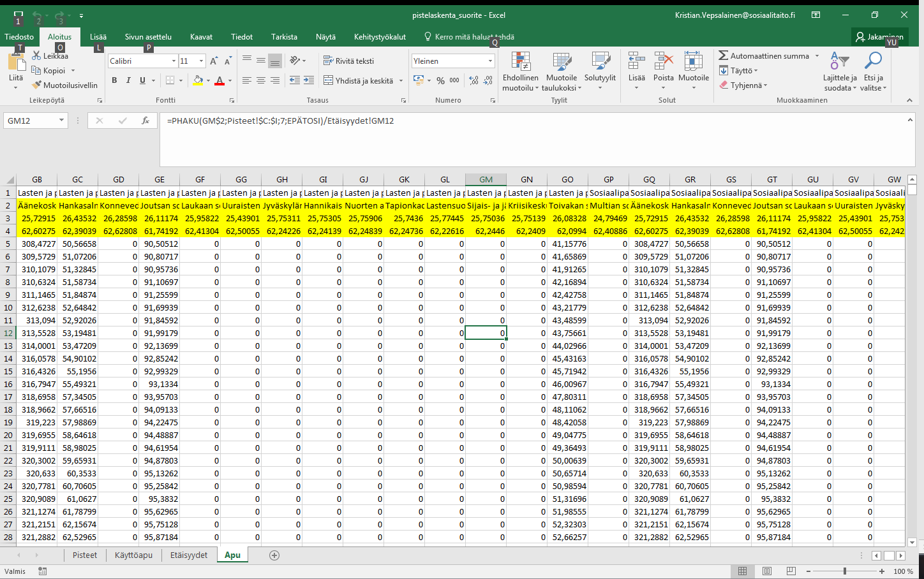The height and width of the screenshot is (579, 924).
Task: Open Ehdollinen muotoilu conditional formatting
Action: click(x=521, y=71)
